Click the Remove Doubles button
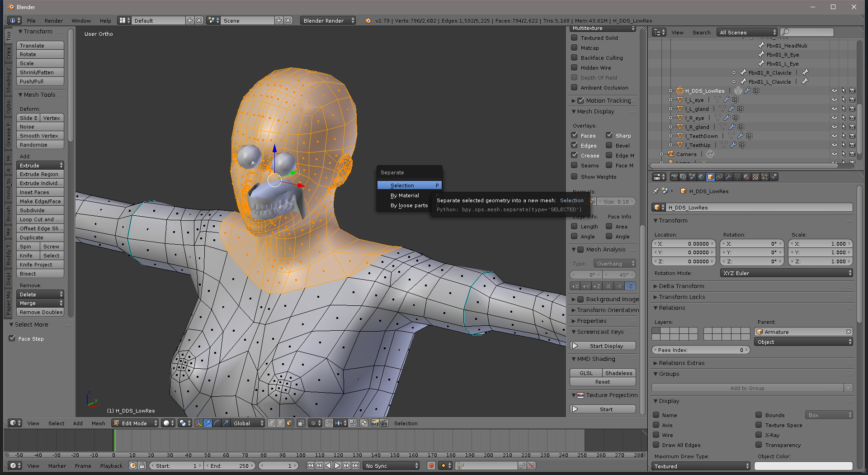 coord(41,312)
